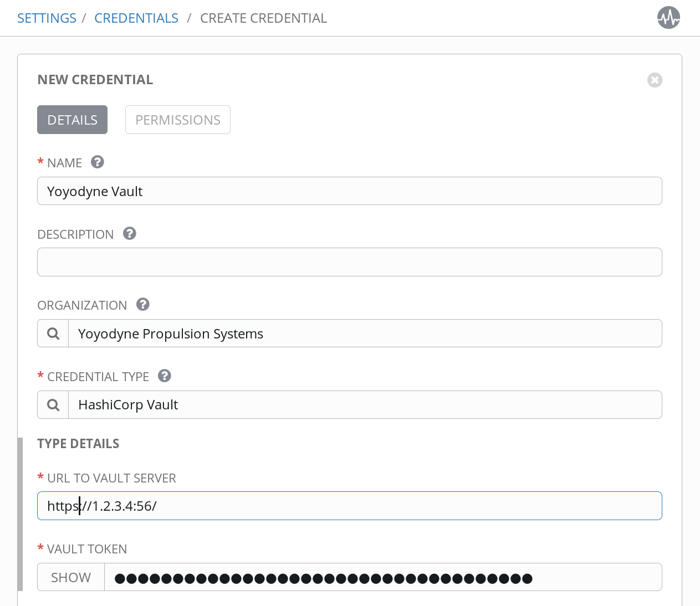The width and height of the screenshot is (700, 606).
Task: Go to Settings breadcrumb link
Action: 47,18
